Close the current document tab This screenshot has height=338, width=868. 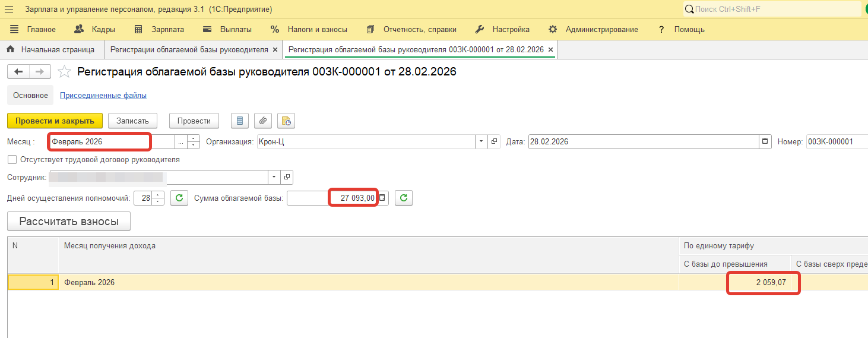pos(550,50)
